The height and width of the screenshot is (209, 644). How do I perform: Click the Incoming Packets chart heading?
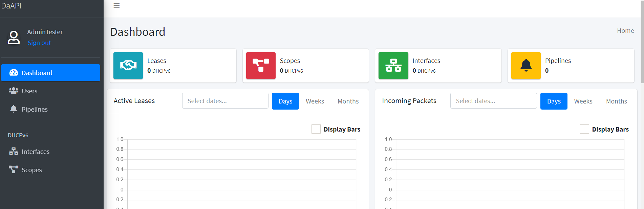pos(409,101)
